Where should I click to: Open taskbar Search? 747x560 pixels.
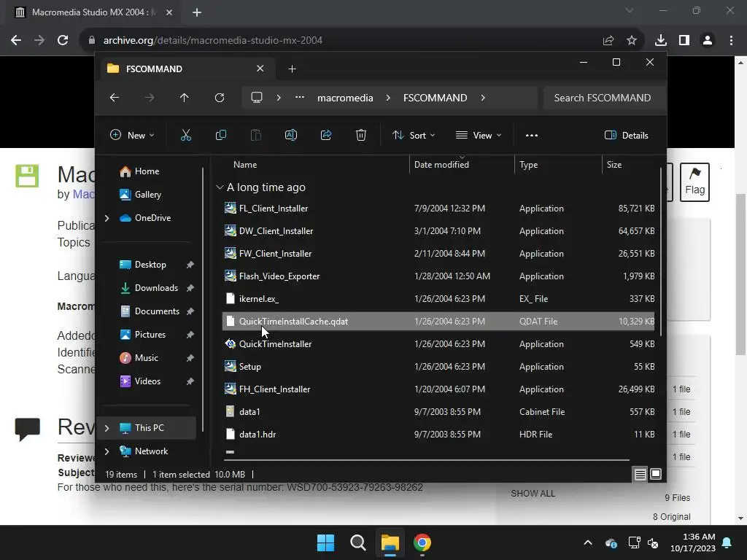(x=357, y=542)
